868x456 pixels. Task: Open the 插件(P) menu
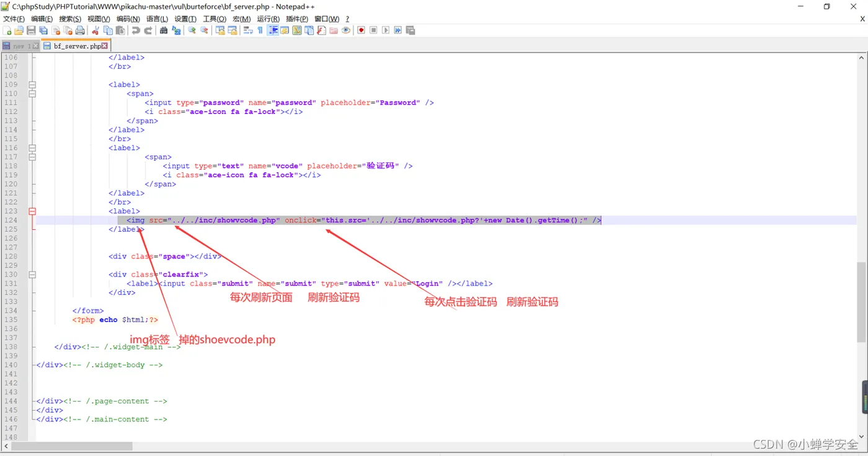tap(297, 19)
